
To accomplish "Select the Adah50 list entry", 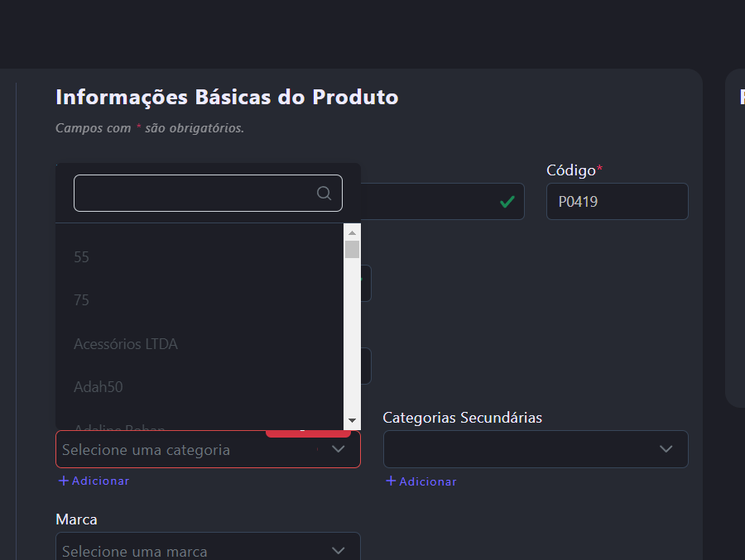I will coord(99,386).
